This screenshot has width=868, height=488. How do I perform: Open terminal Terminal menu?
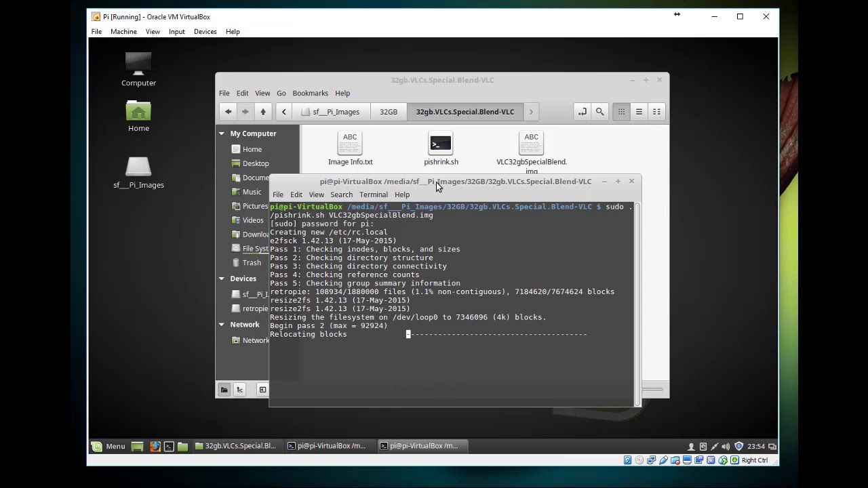(374, 195)
